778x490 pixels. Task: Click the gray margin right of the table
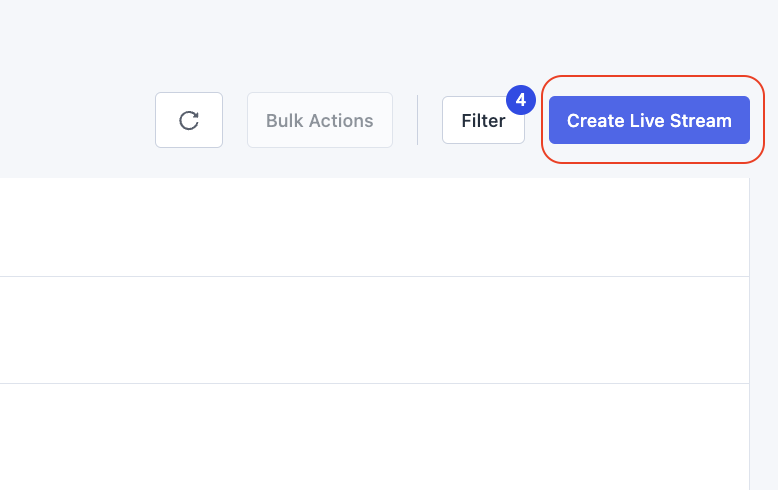[x=764, y=334]
